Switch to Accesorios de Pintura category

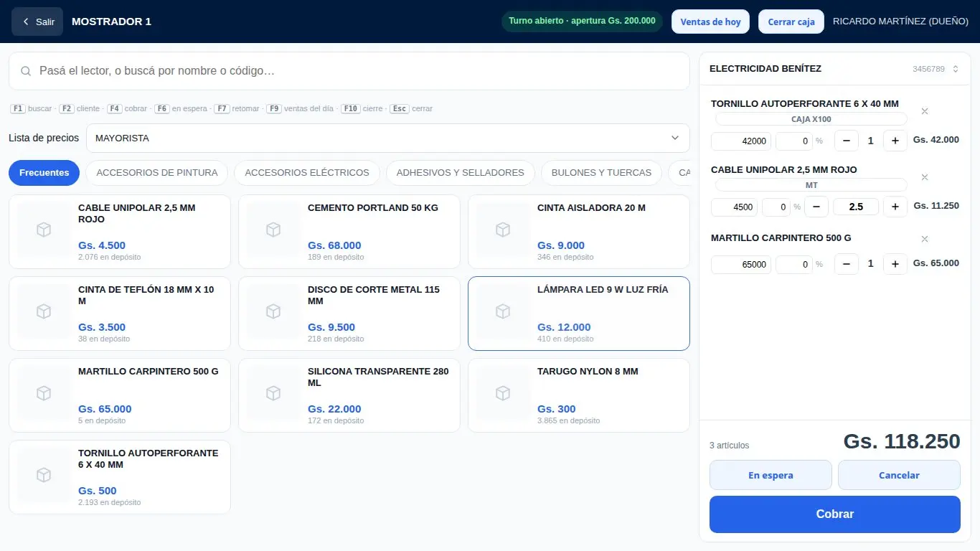point(157,173)
